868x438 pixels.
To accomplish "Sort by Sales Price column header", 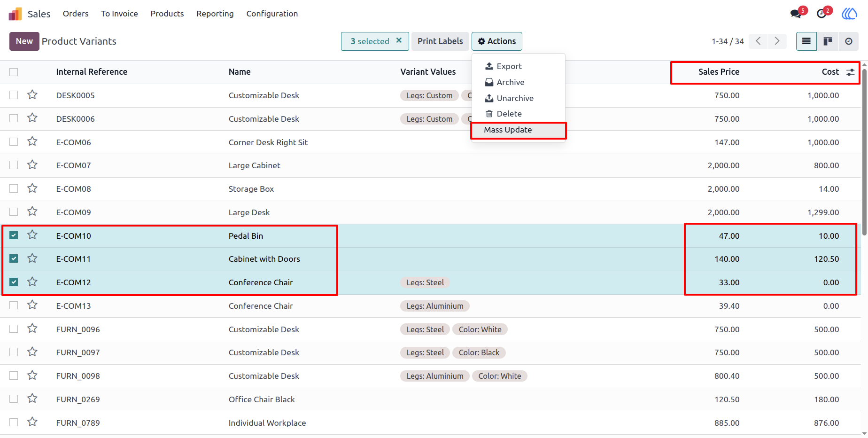I will pos(719,72).
